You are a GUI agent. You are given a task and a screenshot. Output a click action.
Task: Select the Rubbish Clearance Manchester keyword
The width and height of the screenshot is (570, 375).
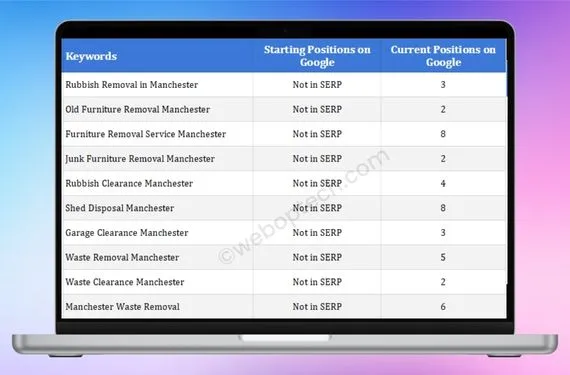click(129, 184)
